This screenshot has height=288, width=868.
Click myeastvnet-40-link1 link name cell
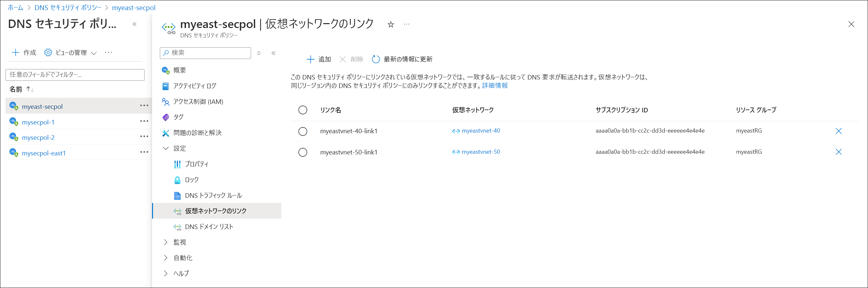[x=349, y=131]
